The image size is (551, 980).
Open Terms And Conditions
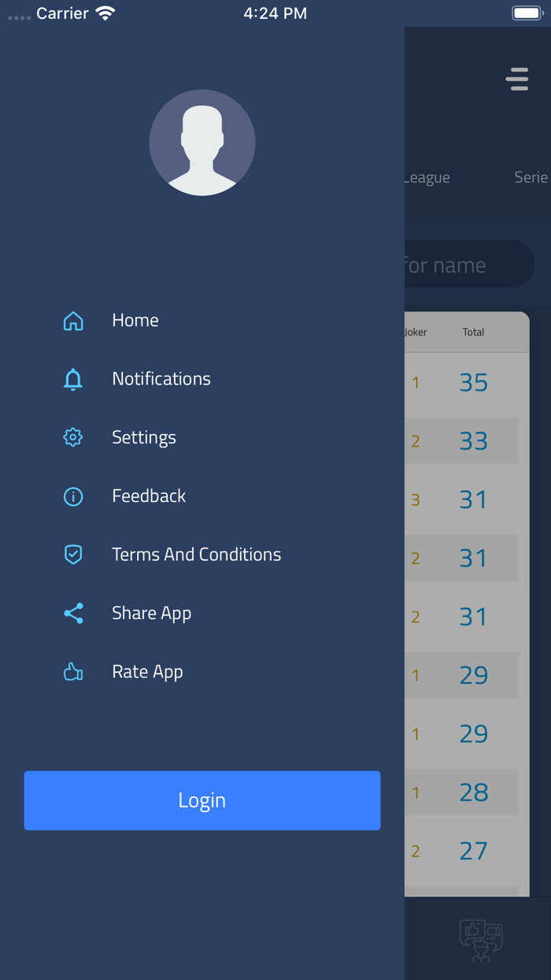click(196, 555)
